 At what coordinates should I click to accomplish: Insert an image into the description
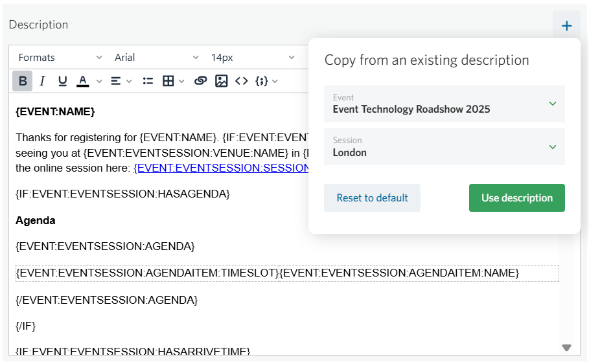221,81
